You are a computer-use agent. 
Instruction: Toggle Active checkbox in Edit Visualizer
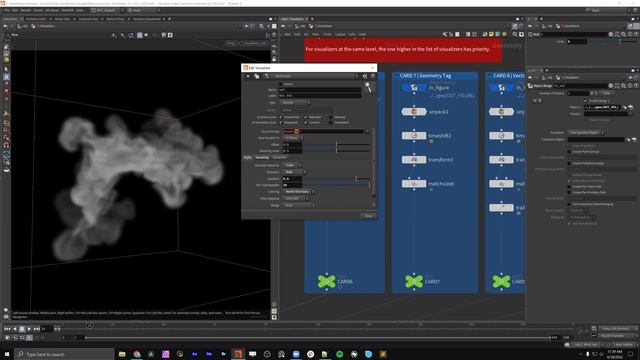(x=280, y=84)
